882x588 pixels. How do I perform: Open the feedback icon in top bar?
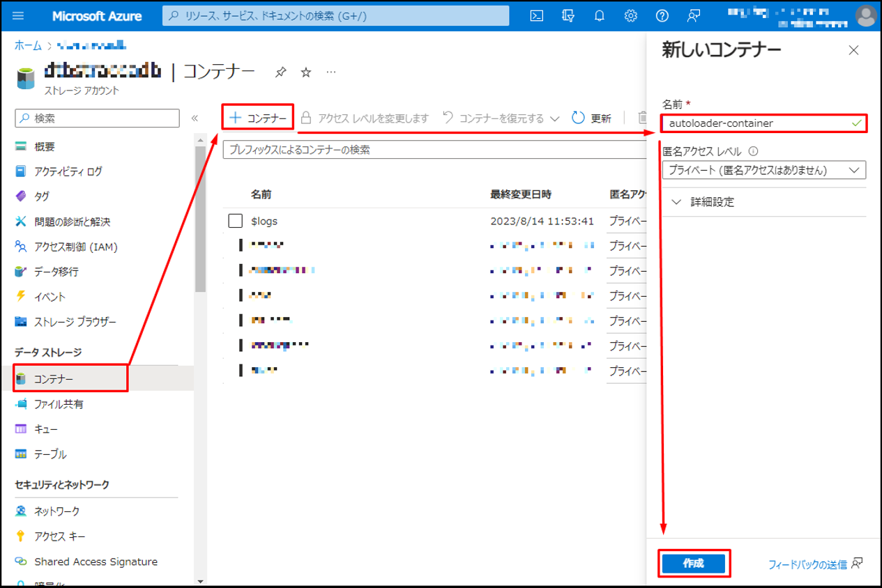click(x=693, y=15)
